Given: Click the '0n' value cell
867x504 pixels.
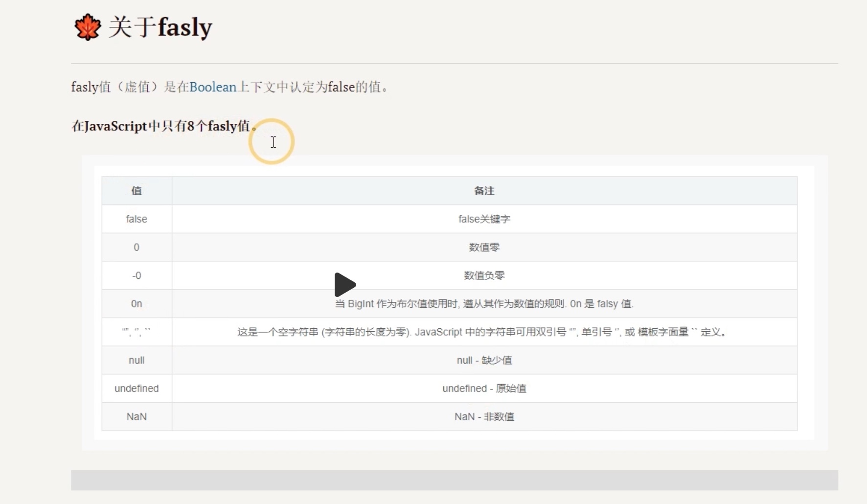Looking at the screenshot, I should click(x=137, y=304).
